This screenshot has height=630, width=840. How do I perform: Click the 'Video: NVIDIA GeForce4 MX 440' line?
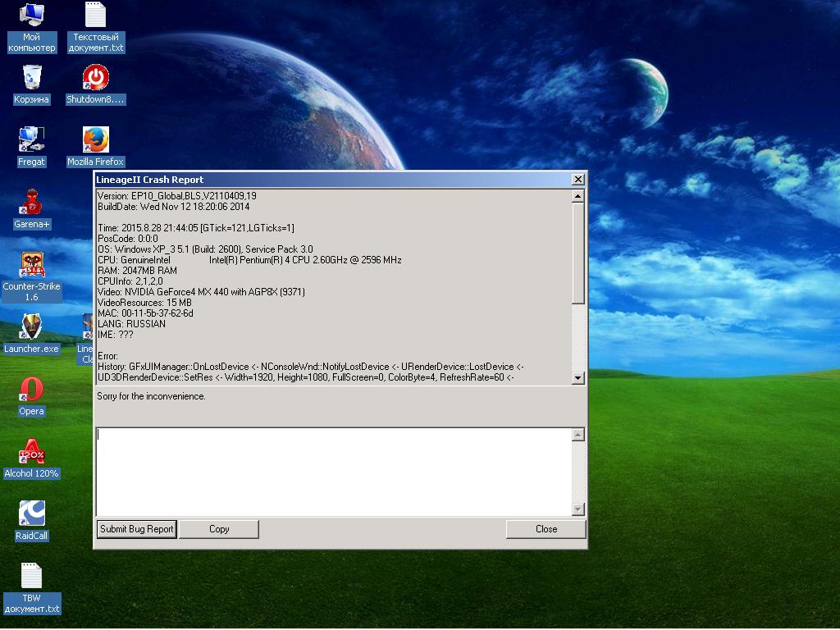tap(202, 293)
